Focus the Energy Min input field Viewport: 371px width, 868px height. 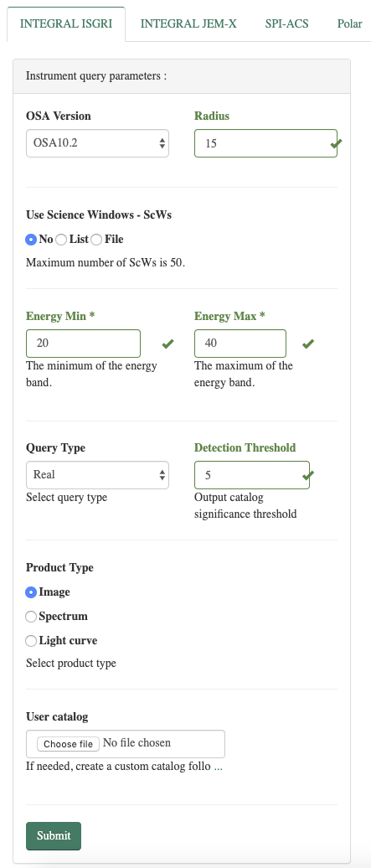click(x=83, y=344)
